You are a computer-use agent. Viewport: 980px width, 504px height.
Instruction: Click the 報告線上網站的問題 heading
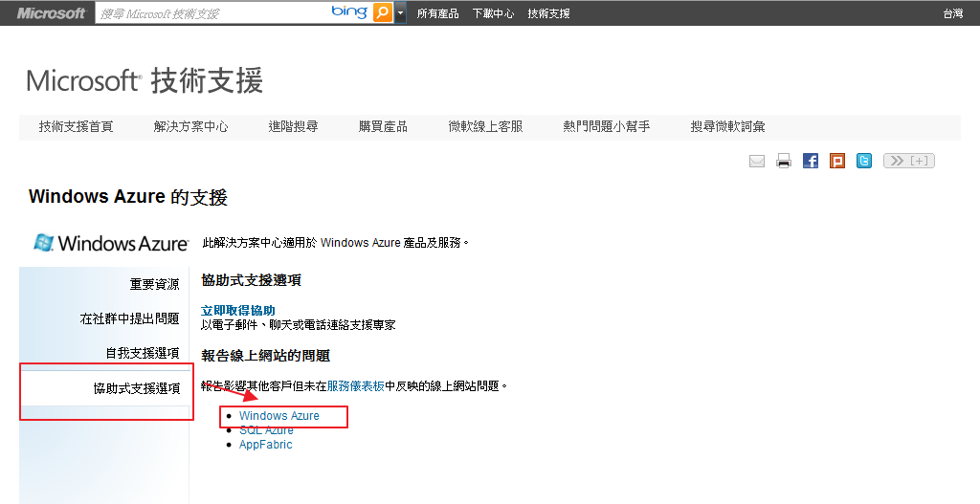pos(266,356)
